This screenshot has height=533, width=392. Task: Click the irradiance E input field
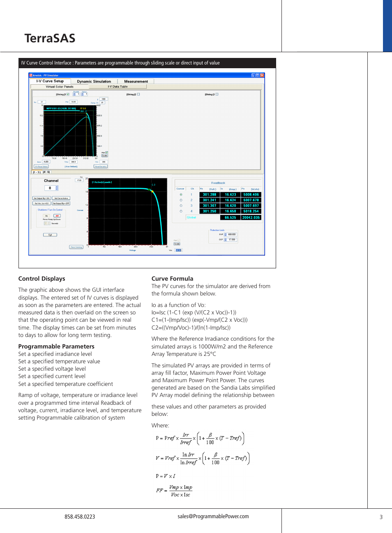pos(104,99)
